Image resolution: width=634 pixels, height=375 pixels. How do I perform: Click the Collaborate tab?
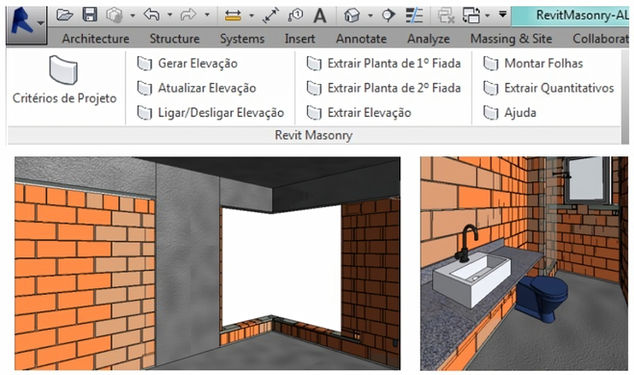coord(600,39)
